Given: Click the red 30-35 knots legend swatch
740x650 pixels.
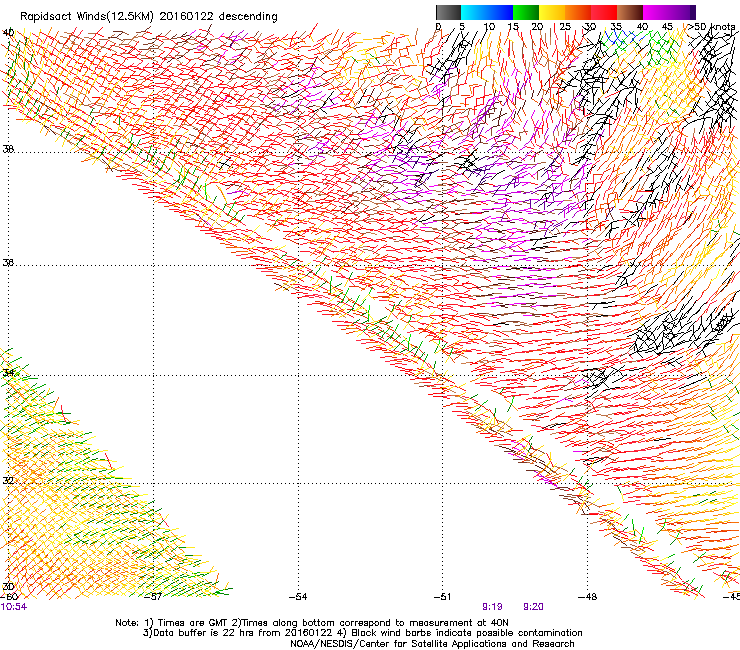Looking at the screenshot, I should (x=604, y=12).
